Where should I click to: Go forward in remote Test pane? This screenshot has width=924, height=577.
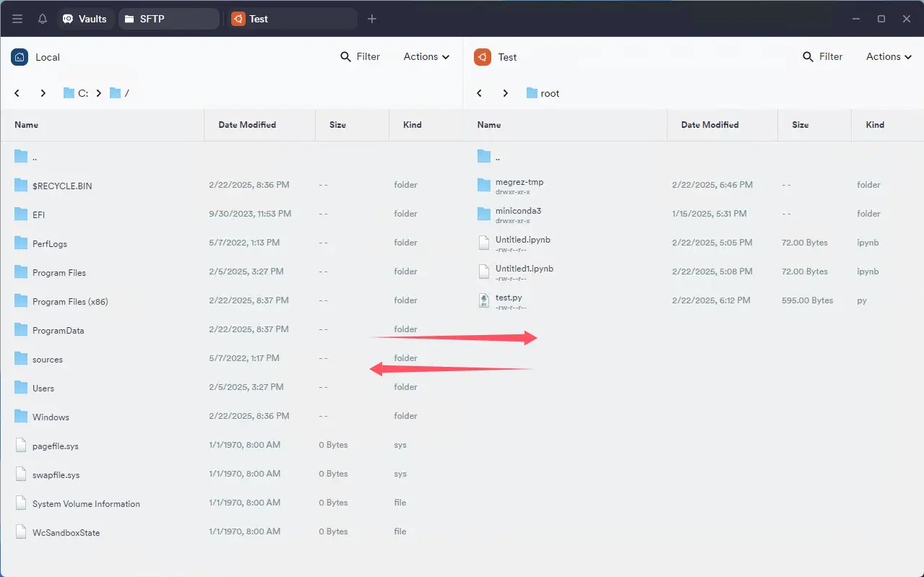pyautogui.click(x=506, y=93)
